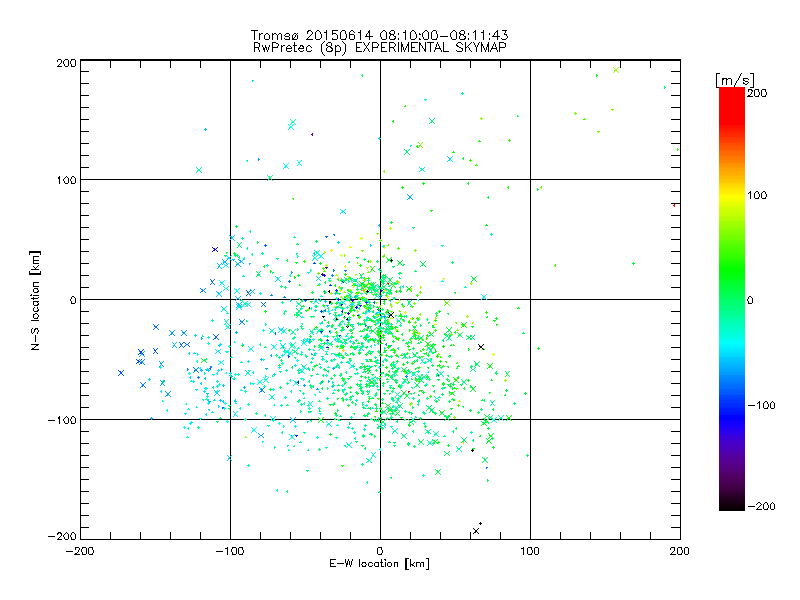
Task: Click the yellow-green X marker in plot's top-right corner
Action: point(616,70)
